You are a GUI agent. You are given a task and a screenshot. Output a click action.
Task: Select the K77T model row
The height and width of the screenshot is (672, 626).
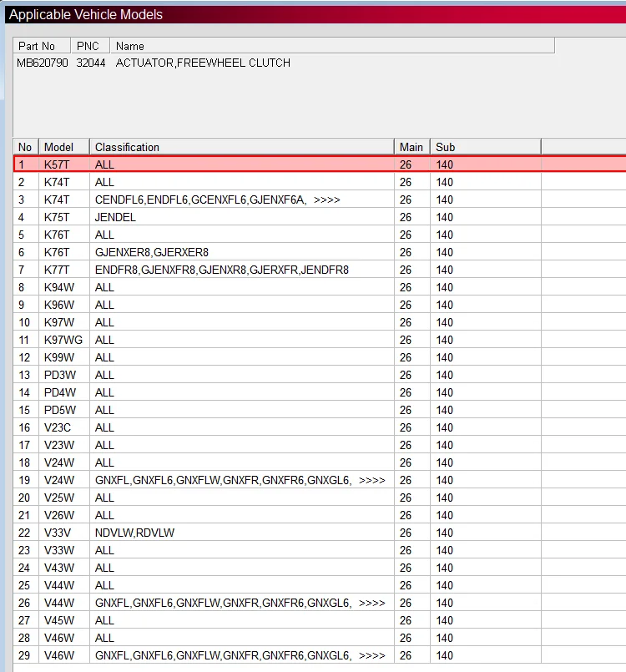[x=57, y=270]
